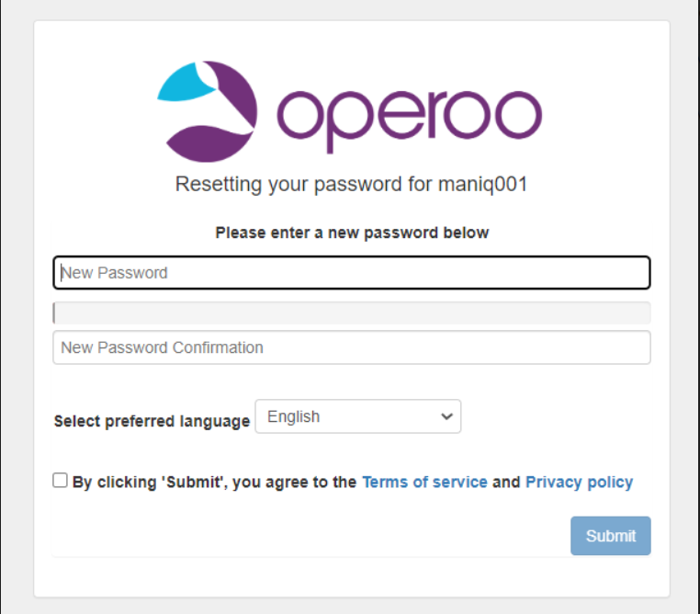The width and height of the screenshot is (700, 614).
Task: Click the password strength meter bar
Action: coord(352,313)
